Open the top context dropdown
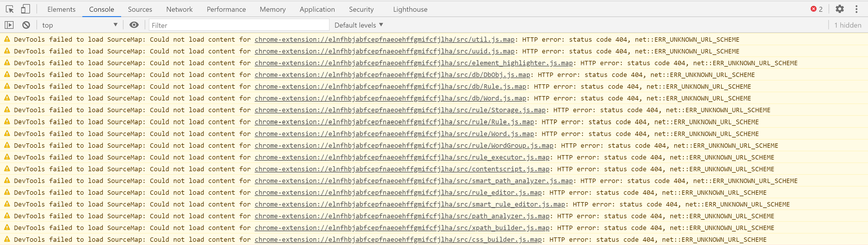Image resolution: width=868 pixels, height=245 pixels. tap(80, 25)
